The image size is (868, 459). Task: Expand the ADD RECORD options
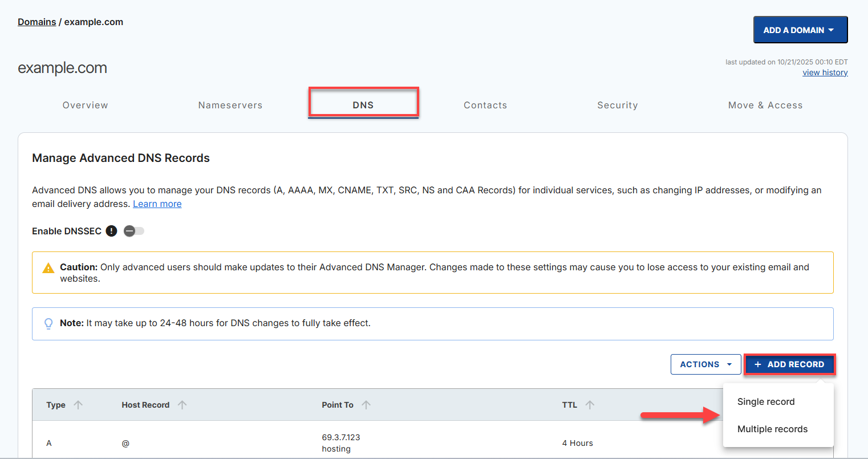click(790, 364)
